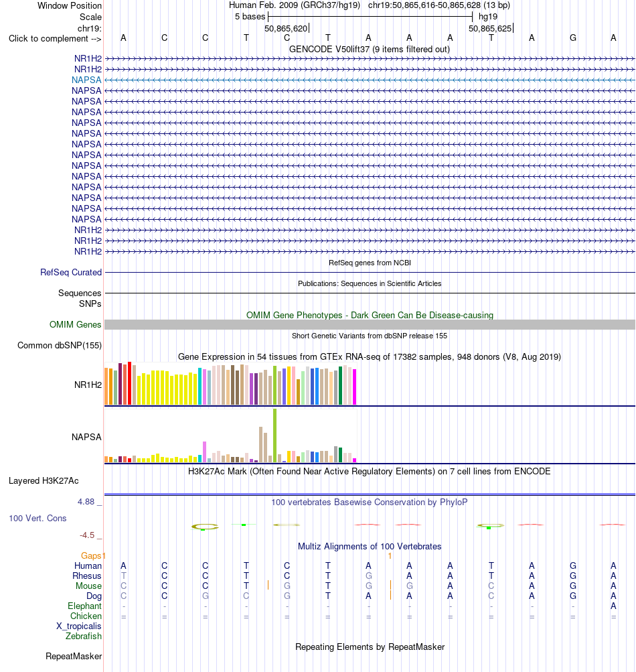Click the 'Click to complement -->' label
Viewport: 636px width, 672px height.
tap(56, 39)
